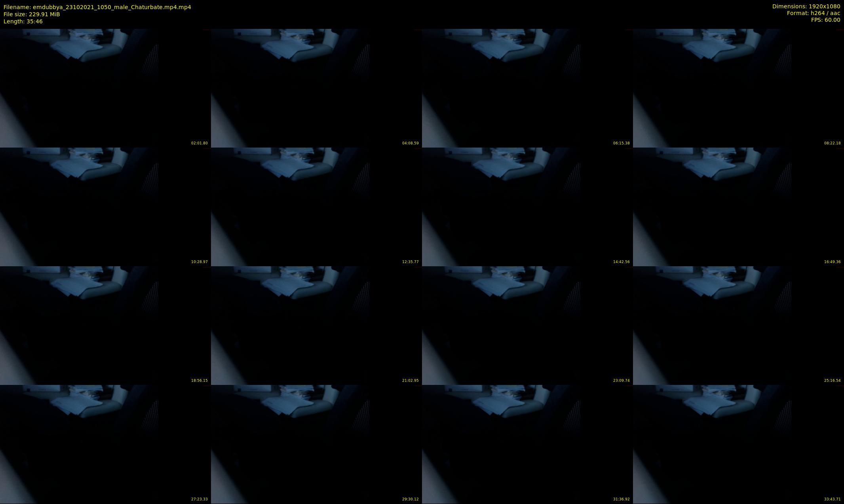
Task: Click the last frame at 33:43.71
Action: (738, 444)
